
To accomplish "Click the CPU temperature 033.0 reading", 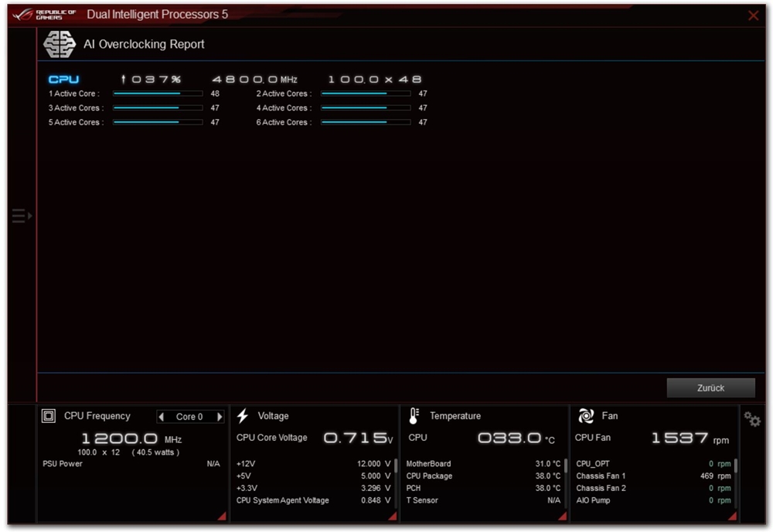I will pos(516,438).
